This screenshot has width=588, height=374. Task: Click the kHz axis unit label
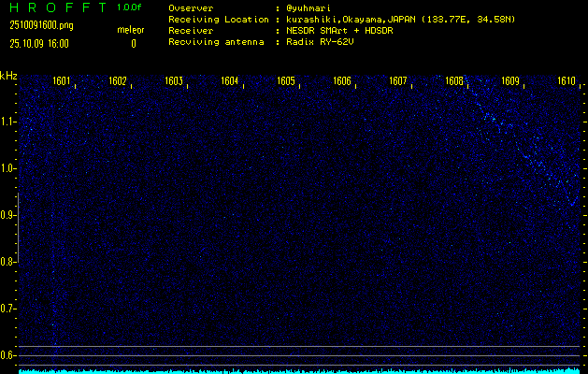pos(8,76)
